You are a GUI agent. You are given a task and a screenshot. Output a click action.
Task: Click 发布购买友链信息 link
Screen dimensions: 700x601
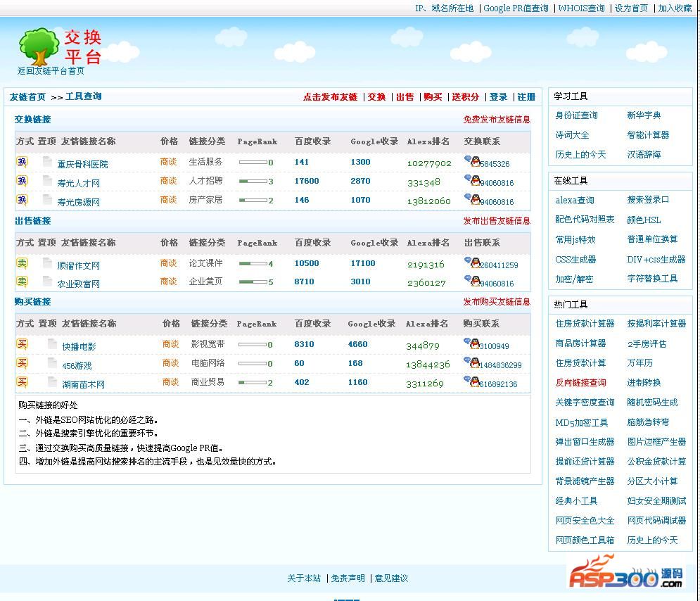pyautogui.click(x=497, y=301)
